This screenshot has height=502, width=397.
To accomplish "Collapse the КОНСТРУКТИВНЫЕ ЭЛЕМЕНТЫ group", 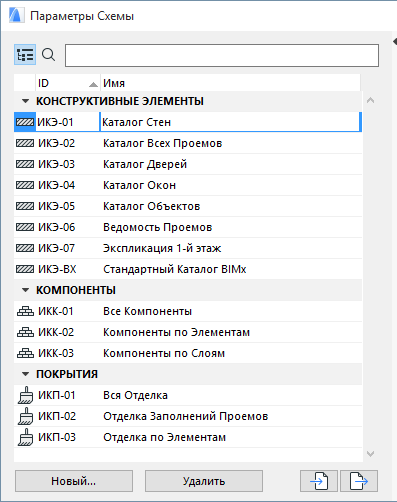I will [x=25, y=101].
